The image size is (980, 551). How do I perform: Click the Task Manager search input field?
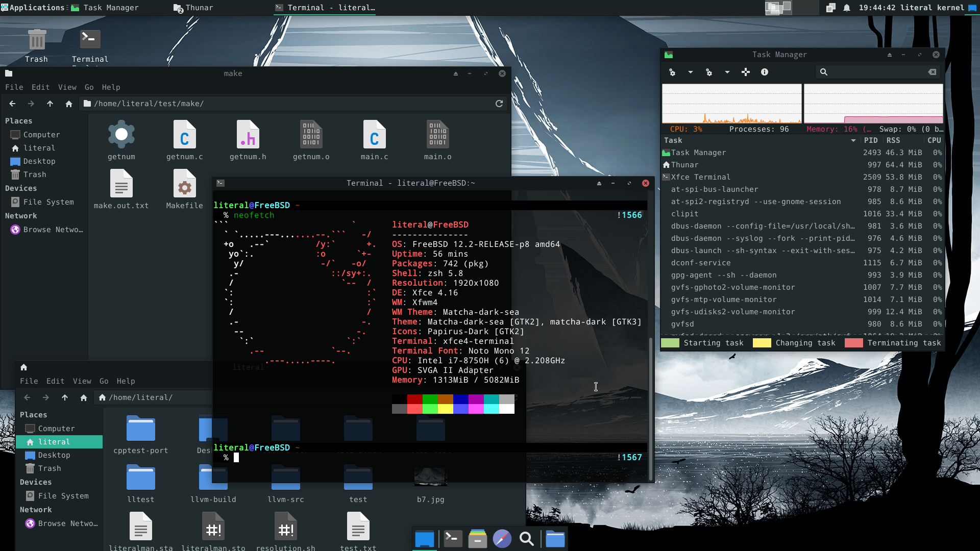tap(878, 72)
